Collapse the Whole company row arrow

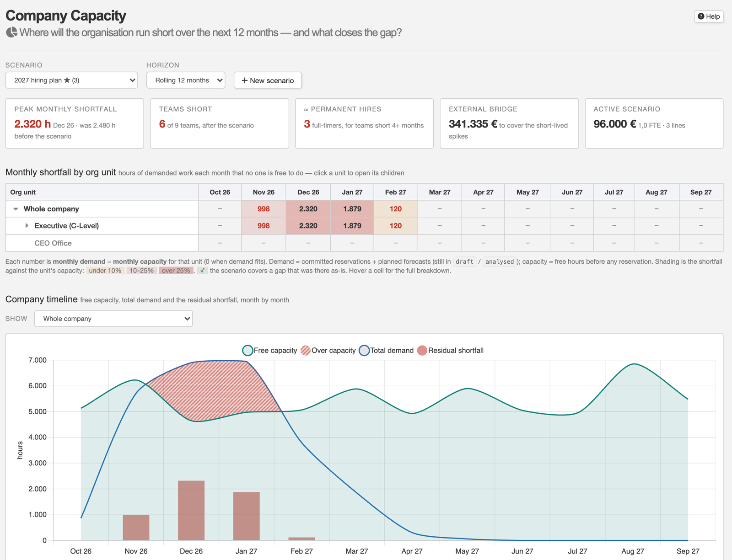click(16, 209)
